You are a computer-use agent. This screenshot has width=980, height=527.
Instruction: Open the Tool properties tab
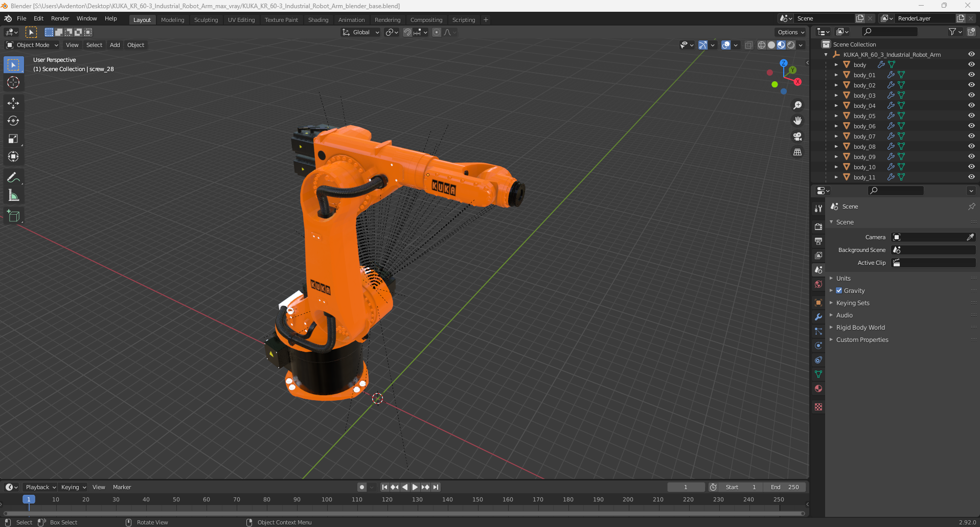click(x=818, y=209)
